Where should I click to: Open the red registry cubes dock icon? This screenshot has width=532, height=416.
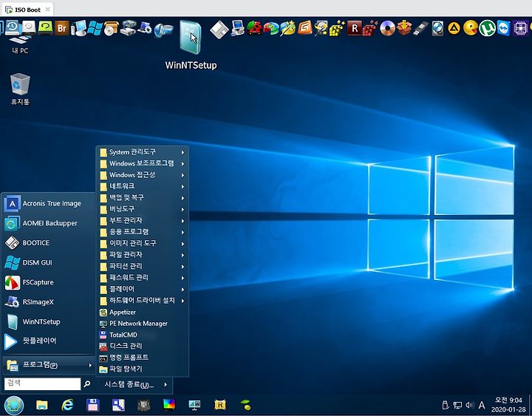pyautogui.click(x=371, y=28)
